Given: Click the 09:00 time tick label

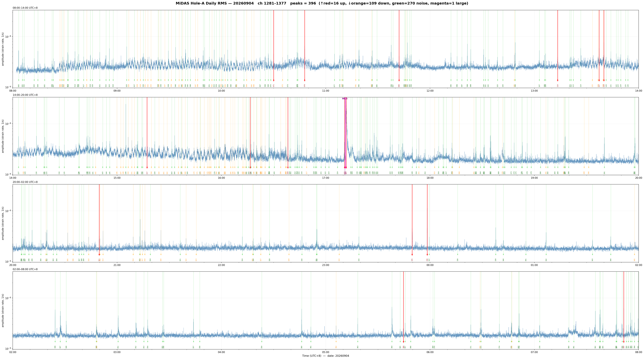Looking at the screenshot, I should pos(117,91).
